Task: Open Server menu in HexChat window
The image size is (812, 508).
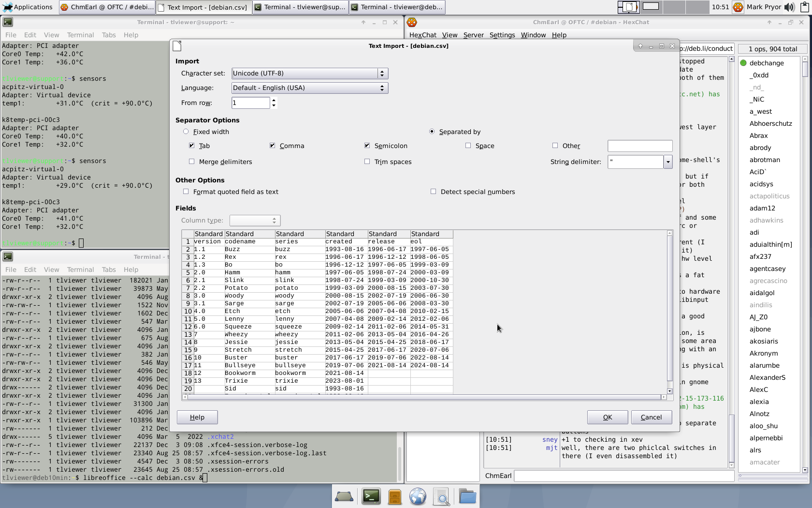Action: (x=473, y=35)
